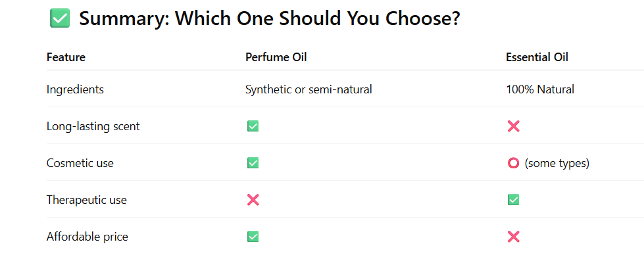Click the Perfume Oil therapeutic use red cross
Viewport: 644px width, 263px height.
point(253,200)
